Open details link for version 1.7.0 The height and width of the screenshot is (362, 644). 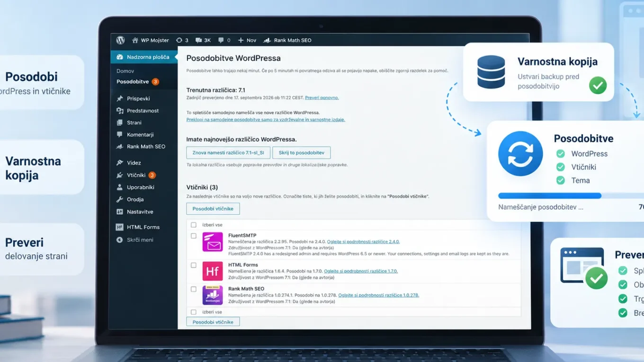click(361, 271)
